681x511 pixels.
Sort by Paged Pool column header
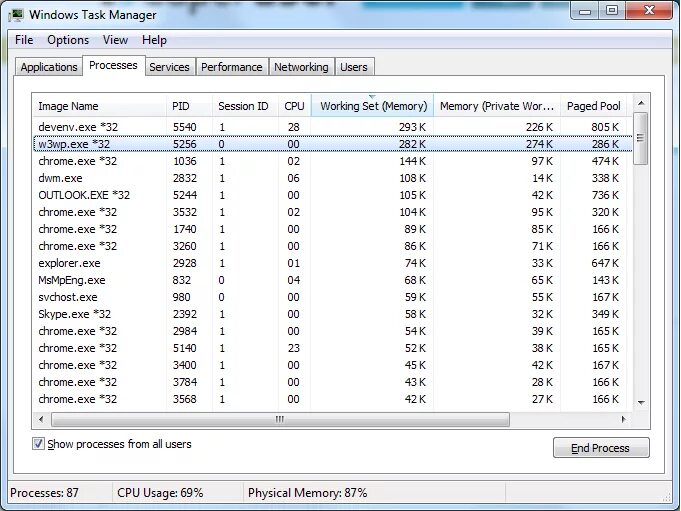coord(593,106)
